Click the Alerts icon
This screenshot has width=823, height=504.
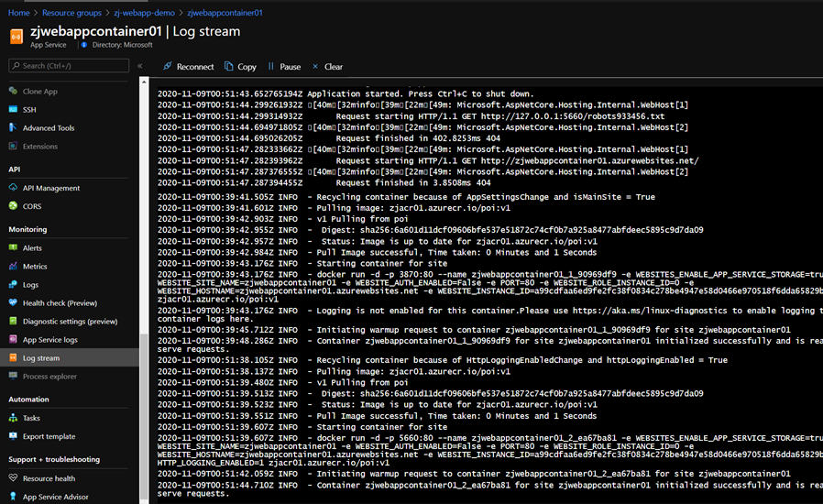pos(13,247)
